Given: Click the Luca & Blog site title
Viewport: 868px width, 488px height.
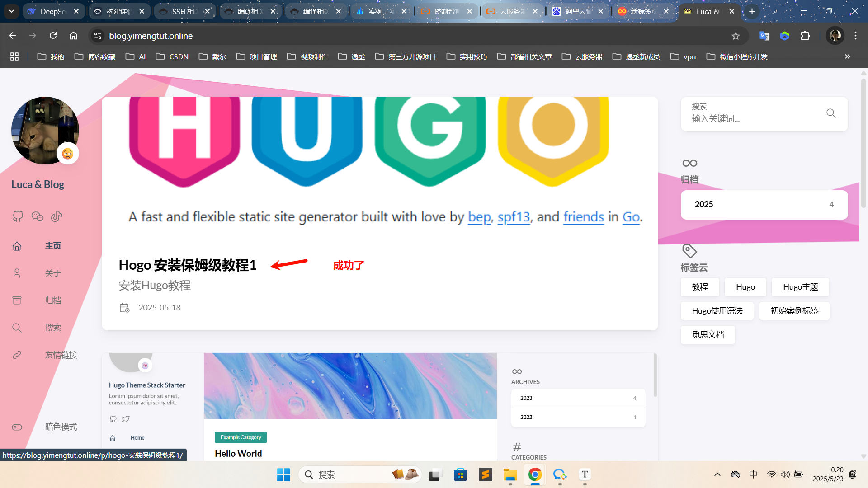Looking at the screenshot, I should [38, 184].
